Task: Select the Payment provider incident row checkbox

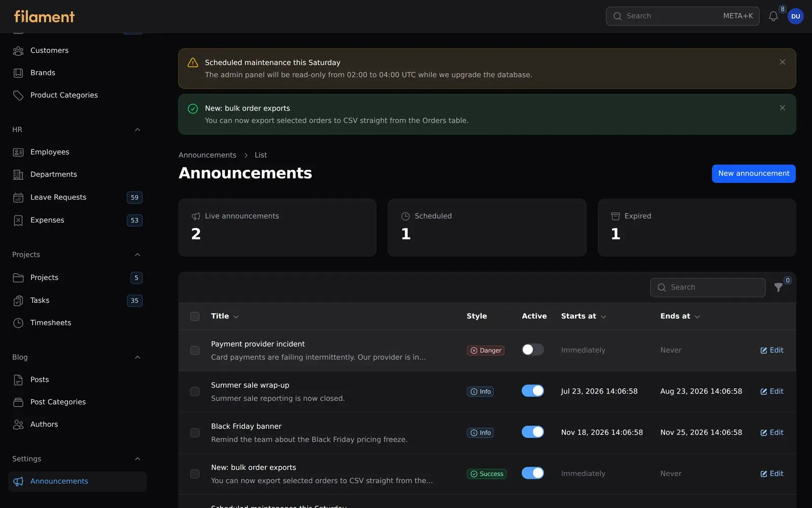Action: [195, 351]
